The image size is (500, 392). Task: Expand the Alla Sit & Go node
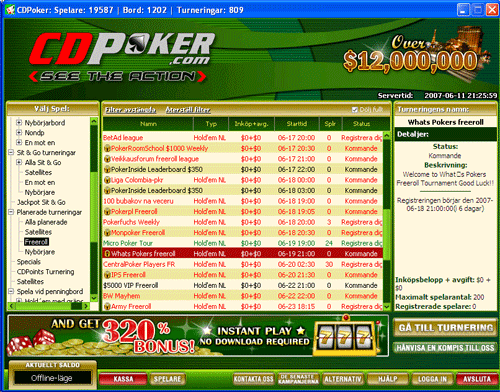pos(19,162)
